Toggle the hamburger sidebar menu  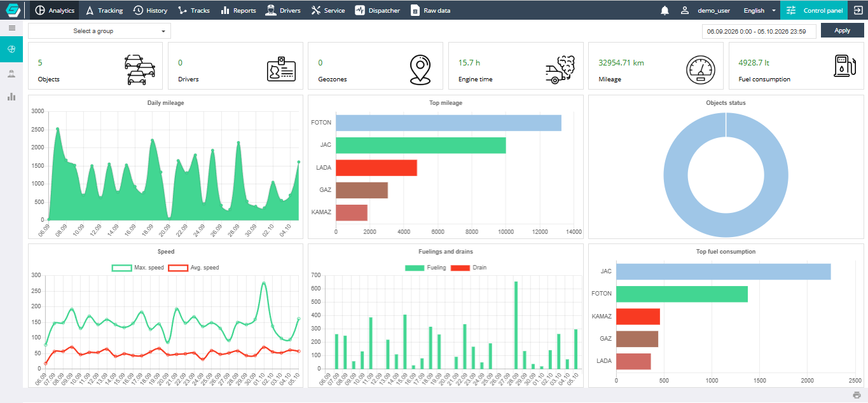click(11, 28)
